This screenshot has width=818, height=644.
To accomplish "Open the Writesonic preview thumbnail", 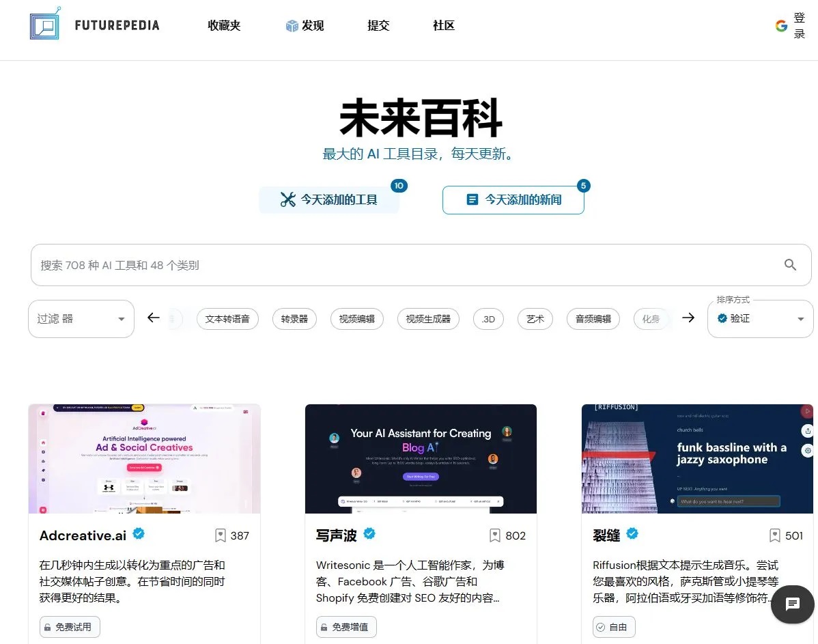I will click(x=421, y=459).
